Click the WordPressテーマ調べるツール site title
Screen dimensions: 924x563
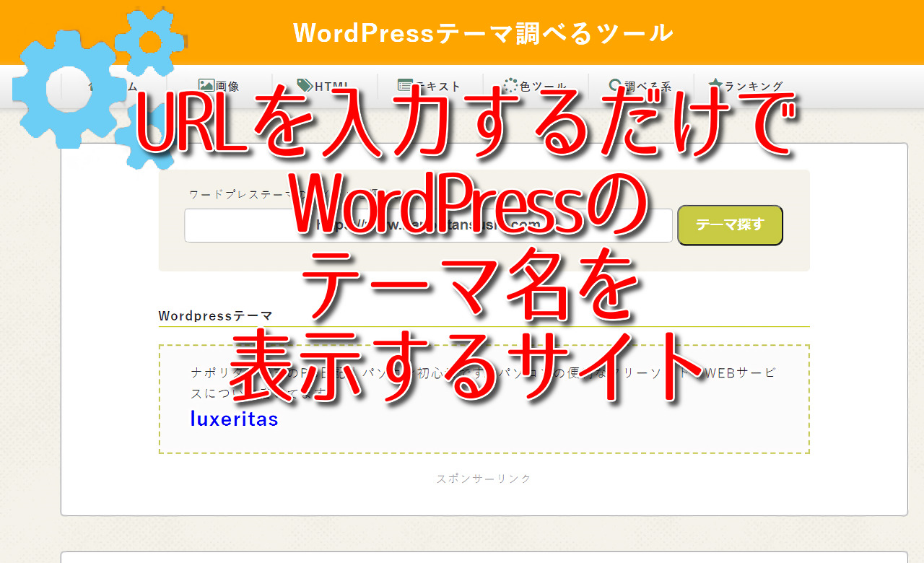tap(483, 32)
